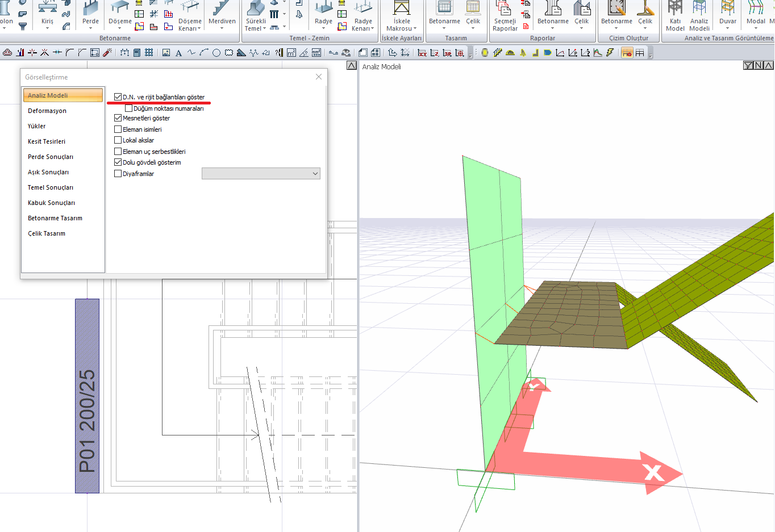
Task: Click the XY plane view icon
Action: coord(422,53)
